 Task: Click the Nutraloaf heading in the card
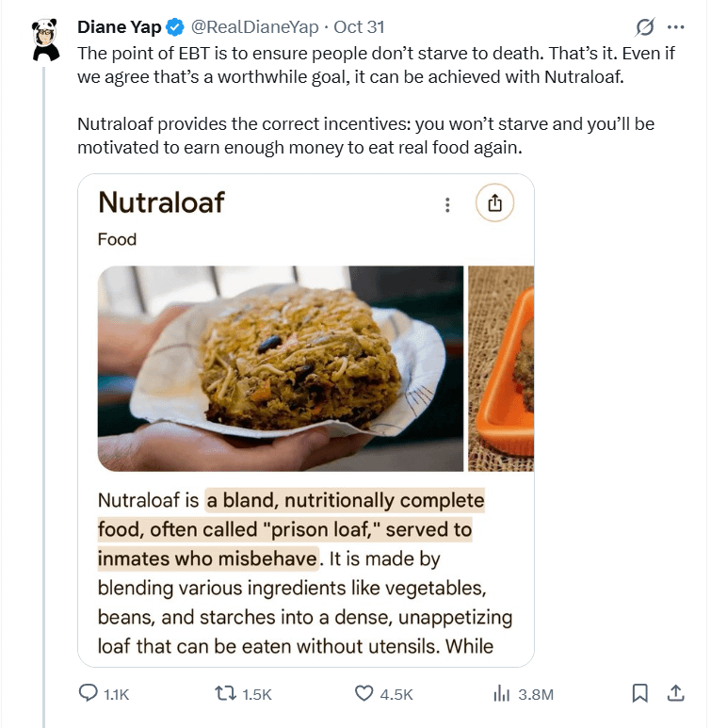click(161, 202)
